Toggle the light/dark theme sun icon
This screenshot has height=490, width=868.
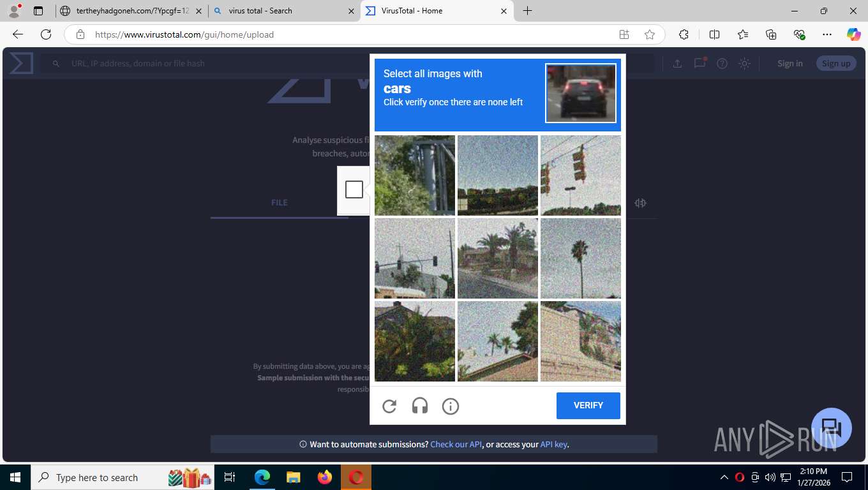coord(744,63)
